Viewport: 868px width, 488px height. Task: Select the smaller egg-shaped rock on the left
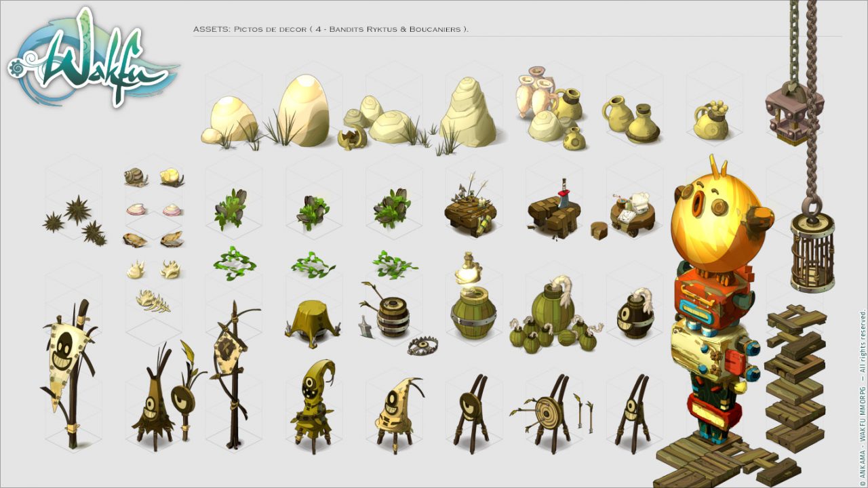pos(230,120)
